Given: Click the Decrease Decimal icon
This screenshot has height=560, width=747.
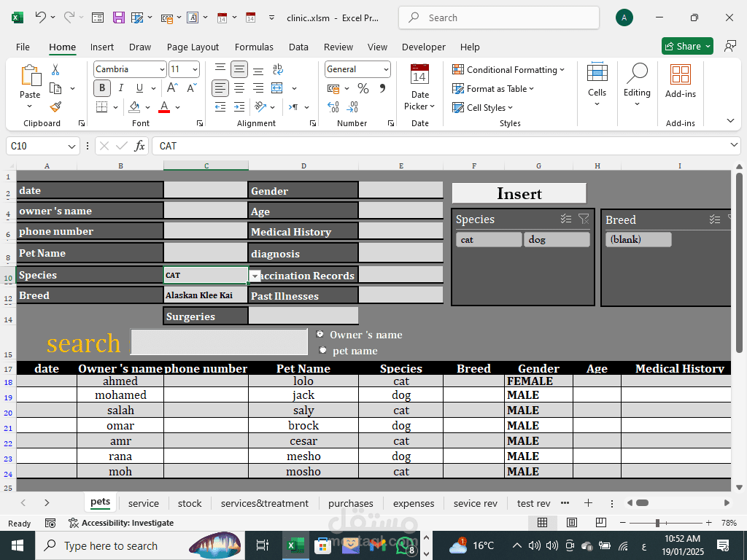Looking at the screenshot, I should coord(352,107).
